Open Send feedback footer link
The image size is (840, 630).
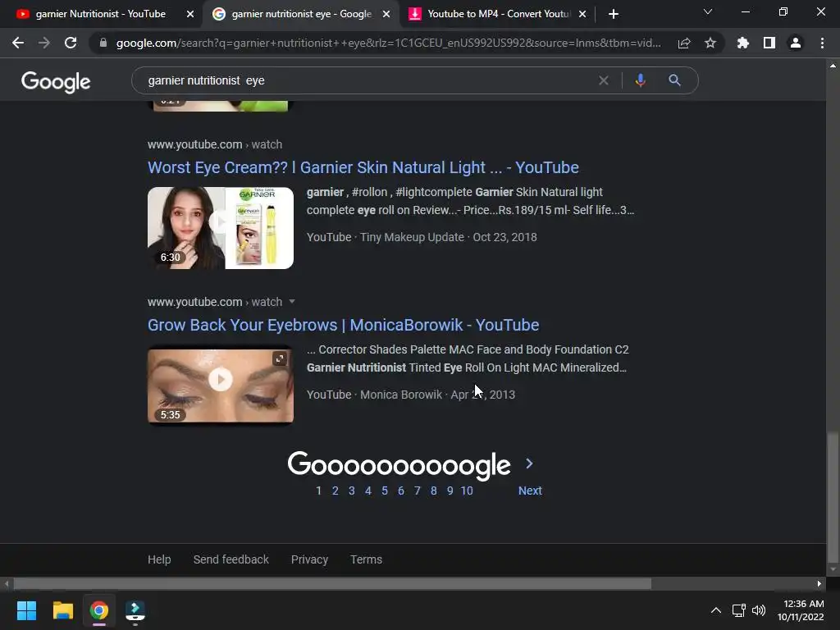[231, 559]
